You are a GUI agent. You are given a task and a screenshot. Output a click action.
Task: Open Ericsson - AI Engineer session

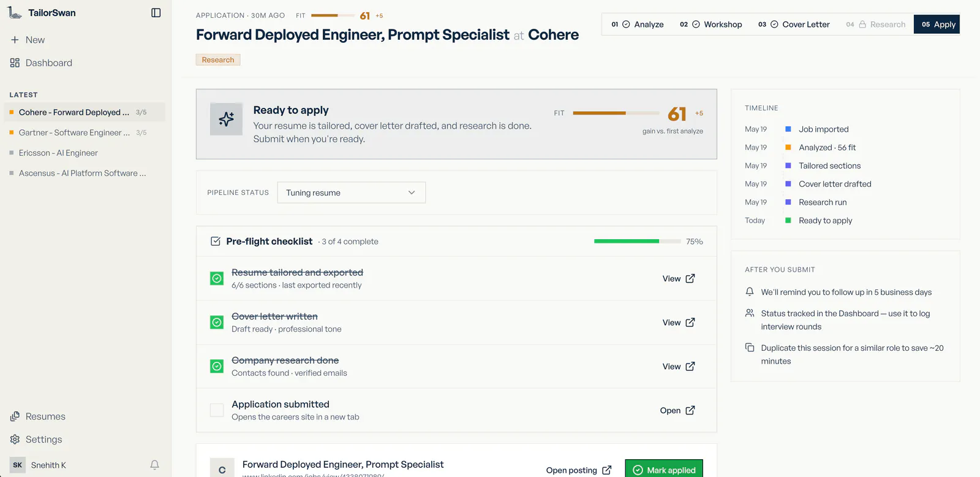click(85, 153)
